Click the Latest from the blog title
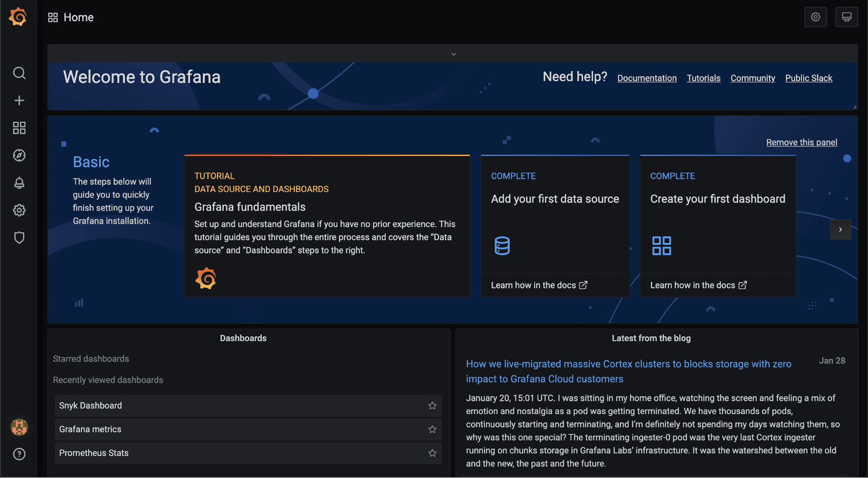 click(x=651, y=338)
